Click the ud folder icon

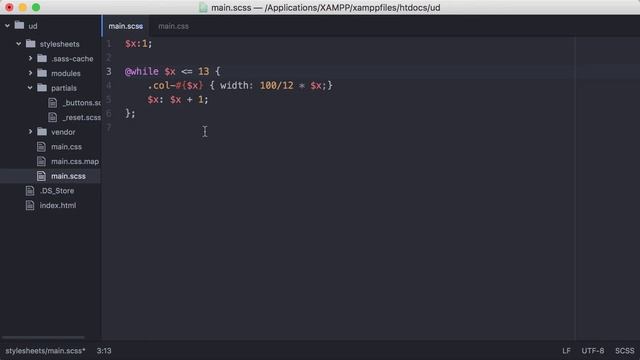point(19,25)
